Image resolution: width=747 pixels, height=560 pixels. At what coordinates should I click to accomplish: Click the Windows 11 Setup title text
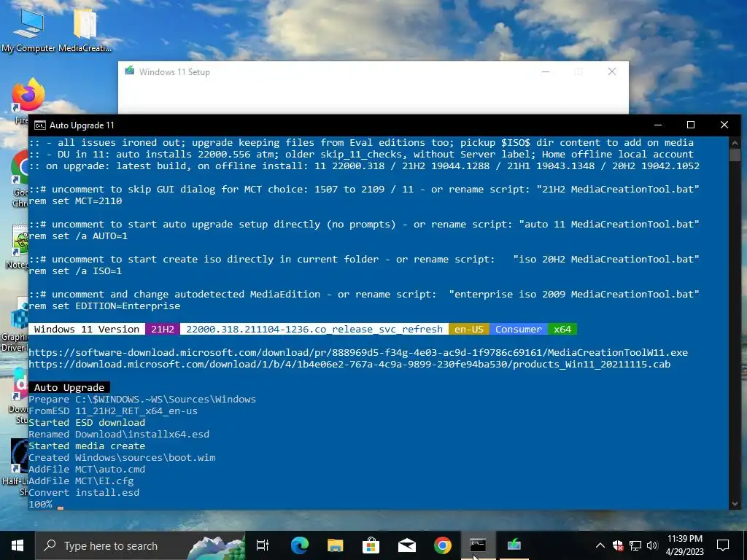pyautogui.click(x=174, y=72)
